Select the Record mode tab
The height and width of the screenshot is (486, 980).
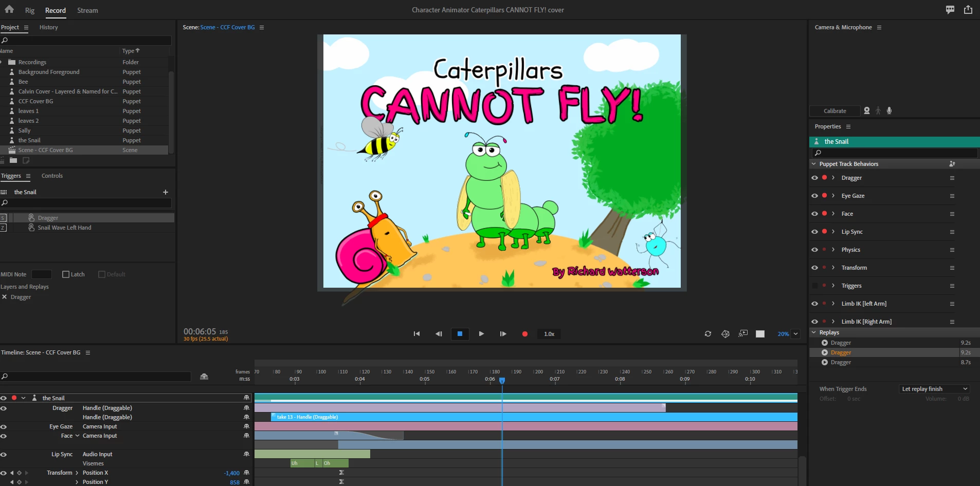[x=56, y=10]
